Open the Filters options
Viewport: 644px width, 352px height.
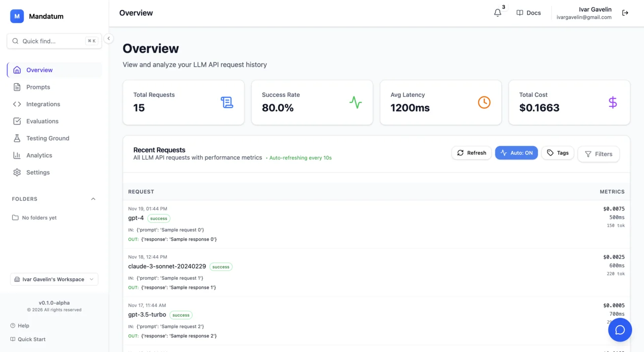598,154
